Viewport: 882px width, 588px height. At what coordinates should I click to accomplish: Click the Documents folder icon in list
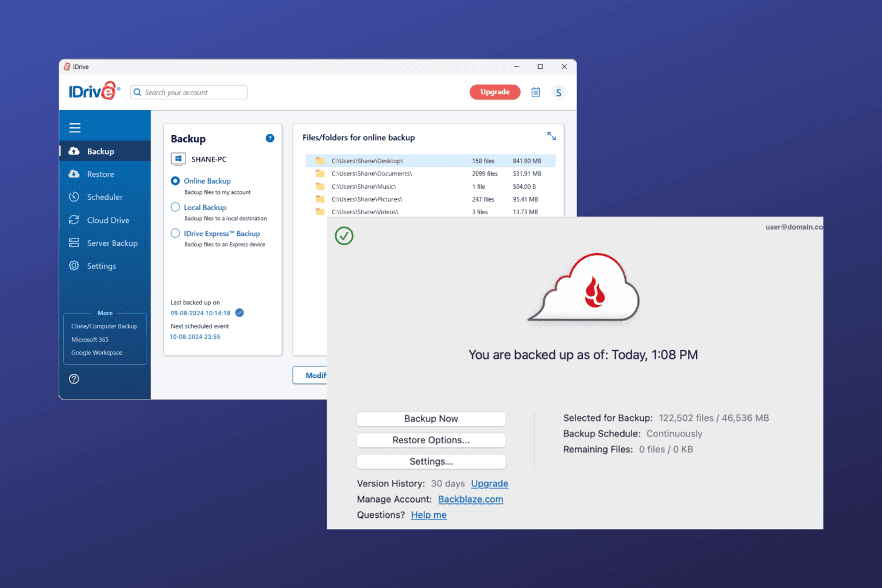(320, 173)
